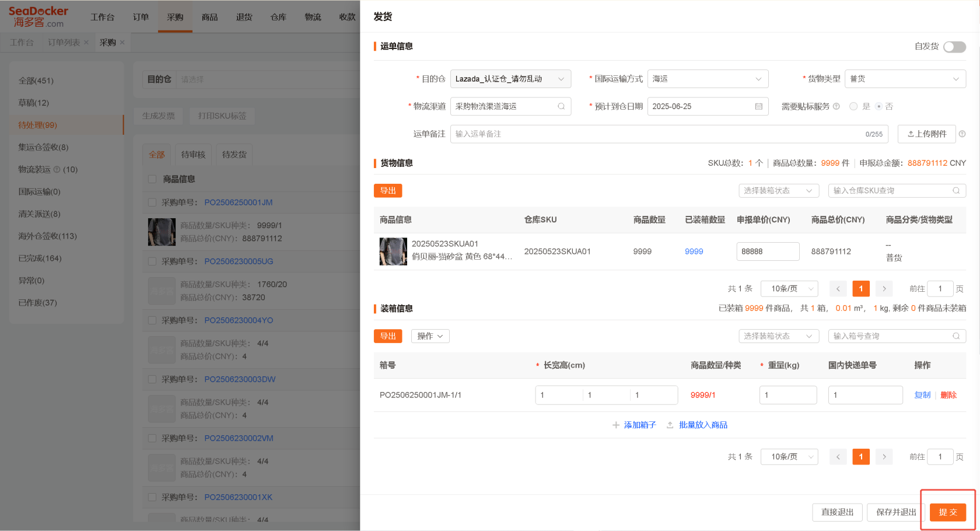Switch to 待发货 tab
The image size is (980, 531).
point(235,155)
